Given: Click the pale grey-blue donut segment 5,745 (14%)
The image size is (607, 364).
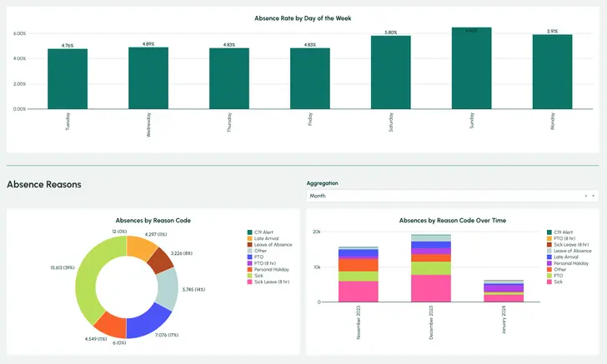Looking at the screenshot, I should (x=168, y=288).
